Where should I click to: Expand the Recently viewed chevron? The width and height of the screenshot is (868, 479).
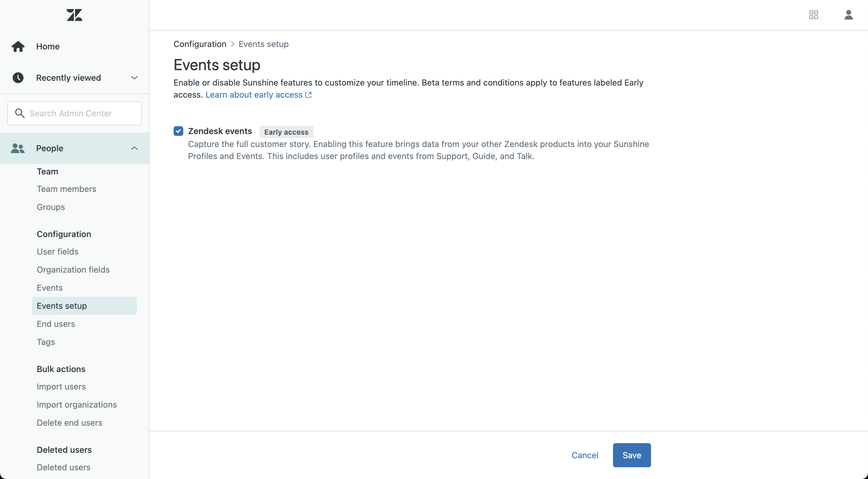pyautogui.click(x=134, y=78)
